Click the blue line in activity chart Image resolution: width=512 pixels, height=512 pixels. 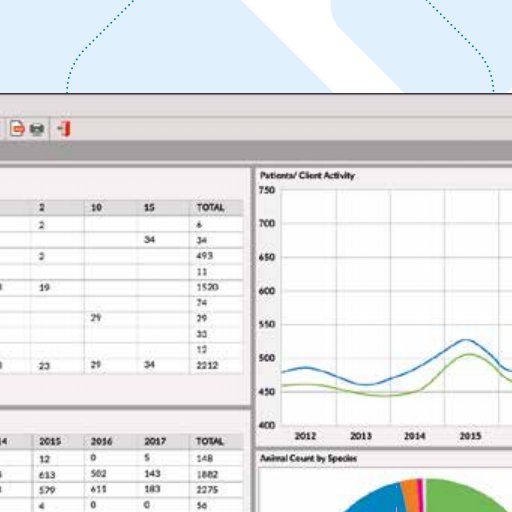(465, 340)
